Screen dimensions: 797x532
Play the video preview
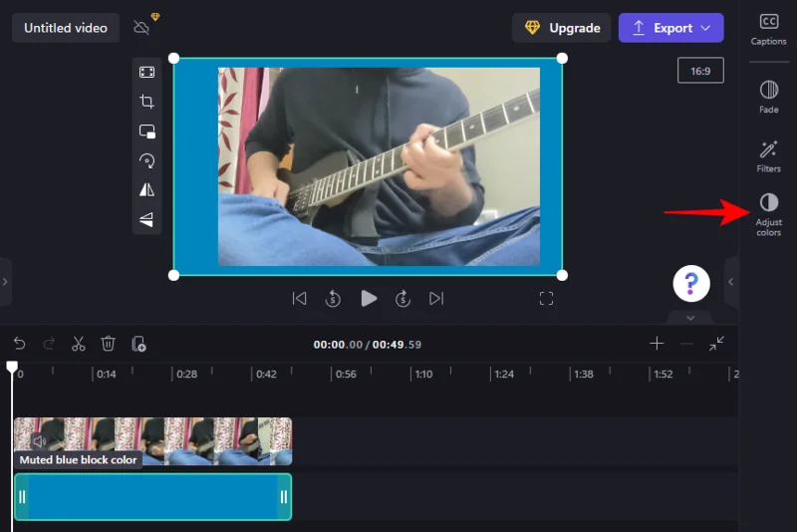click(x=369, y=298)
